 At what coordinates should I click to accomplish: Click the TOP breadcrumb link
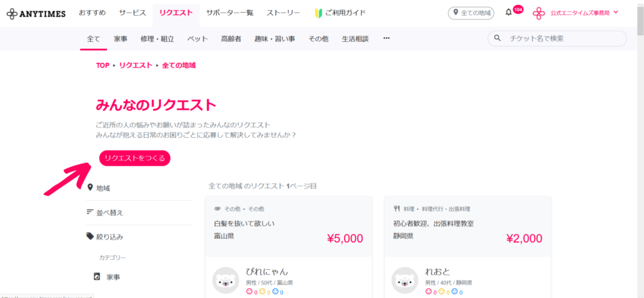(103, 65)
